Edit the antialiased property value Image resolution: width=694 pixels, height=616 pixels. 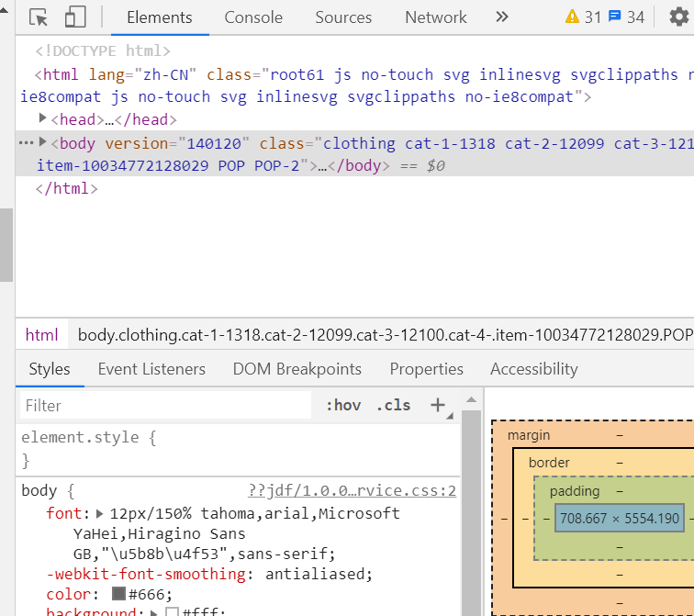point(315,574)
